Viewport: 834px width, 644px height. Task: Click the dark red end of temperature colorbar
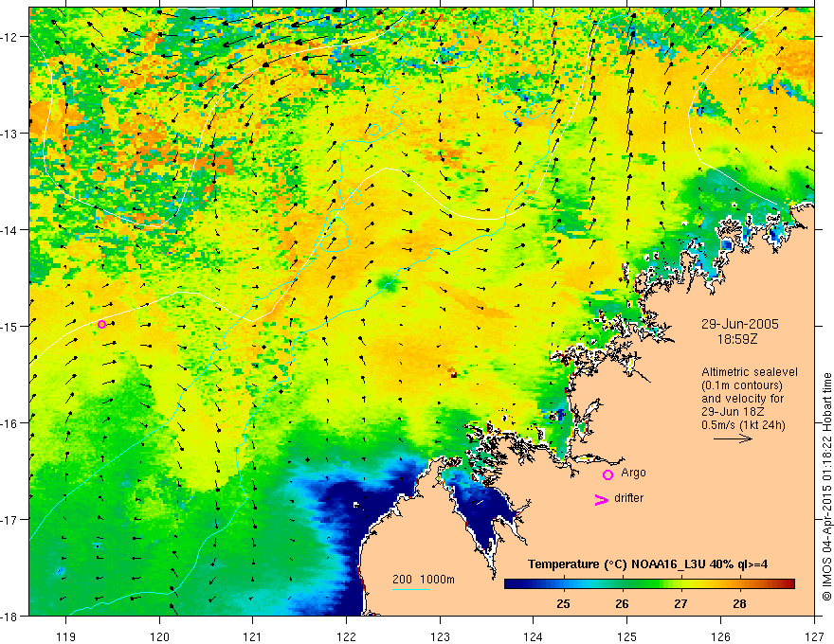coord(788,584)
